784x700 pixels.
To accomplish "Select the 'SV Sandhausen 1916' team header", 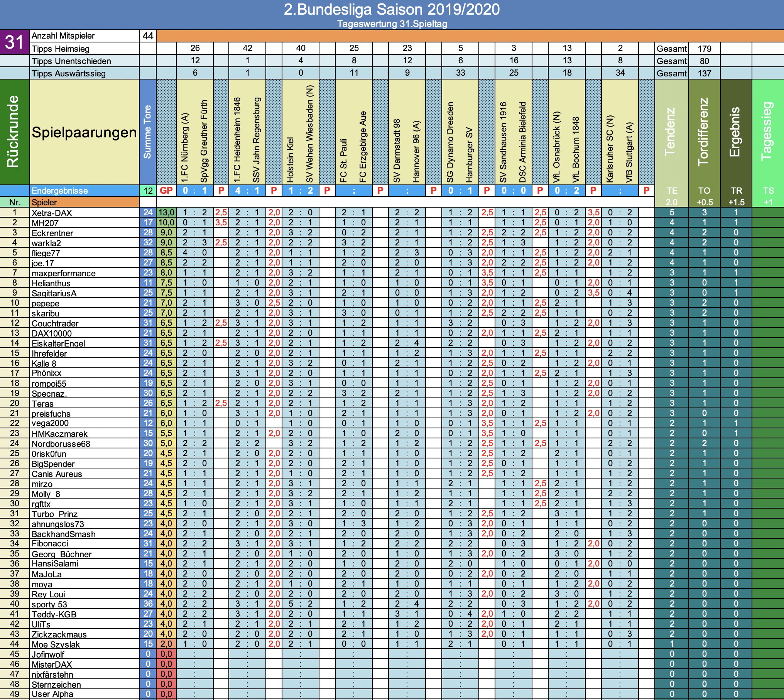I will [x=504, y=142].
